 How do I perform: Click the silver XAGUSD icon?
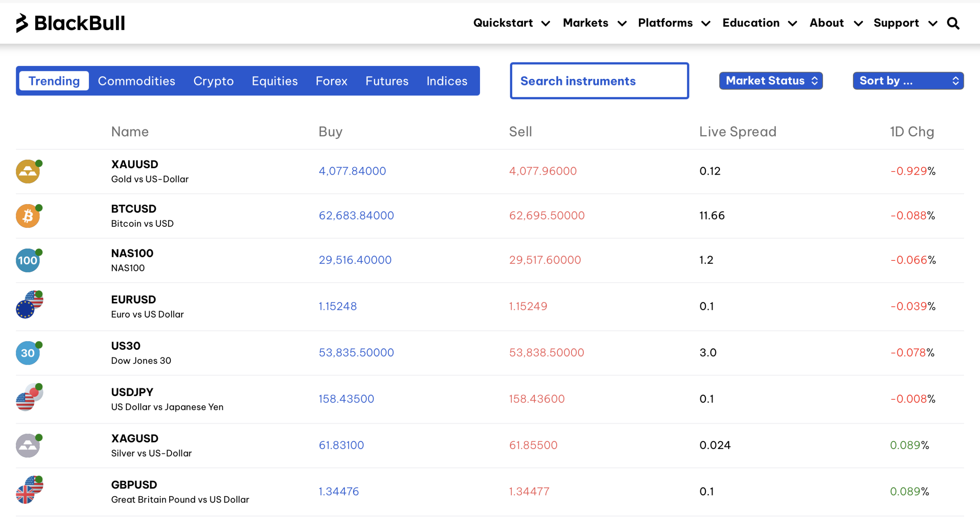tap(28, 445)
